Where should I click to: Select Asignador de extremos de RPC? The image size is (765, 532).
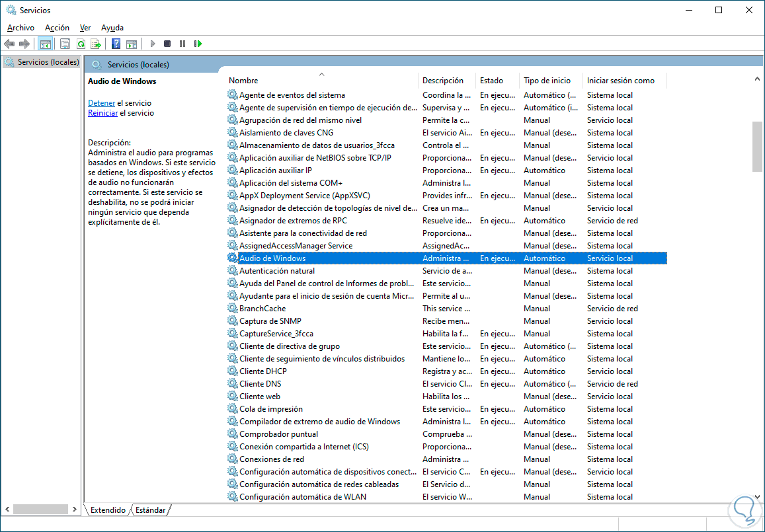click(x=446, y=221)
